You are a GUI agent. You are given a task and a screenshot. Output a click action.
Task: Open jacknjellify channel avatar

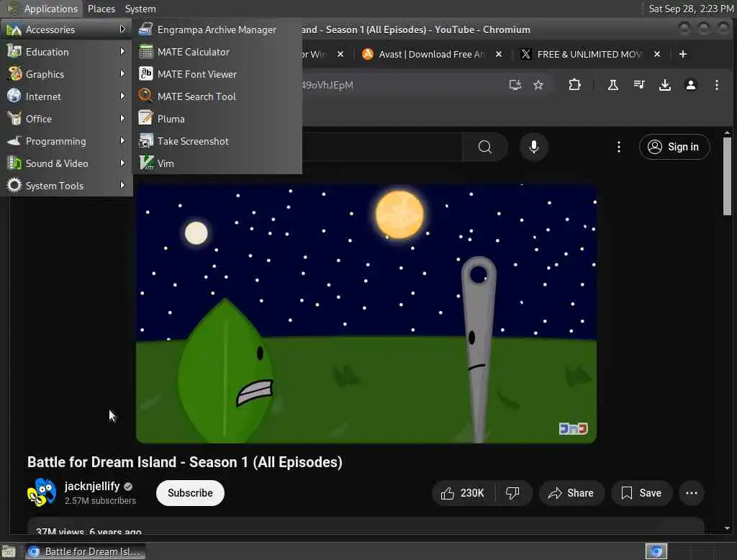(41, 492)
